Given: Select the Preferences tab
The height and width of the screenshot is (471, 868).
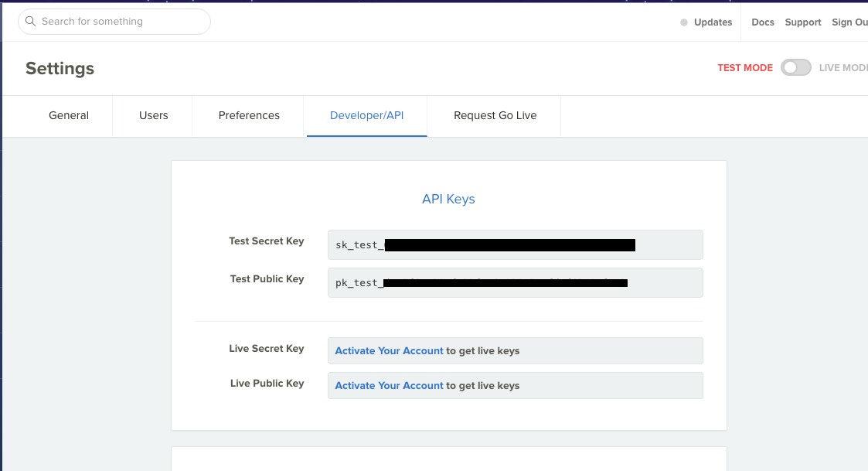Looking at the screenshot, I should pos(248,115).
